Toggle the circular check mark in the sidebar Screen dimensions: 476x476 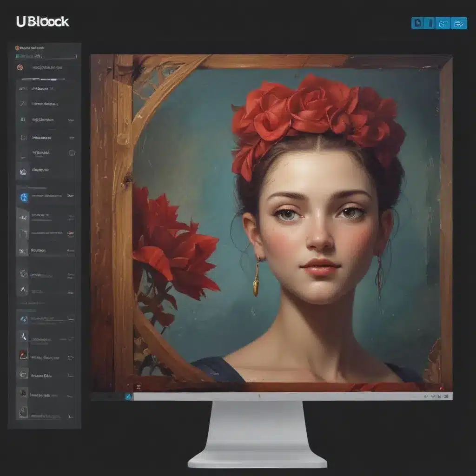point(72,152)
